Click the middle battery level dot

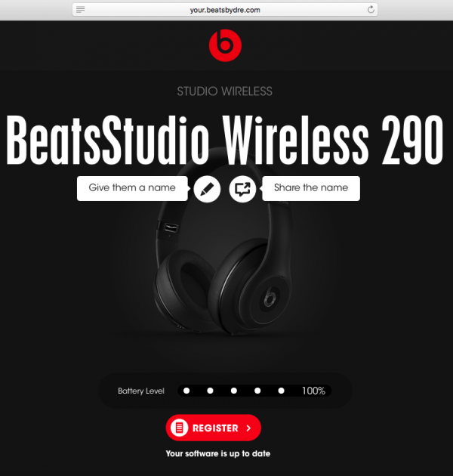tap(234, 391)
